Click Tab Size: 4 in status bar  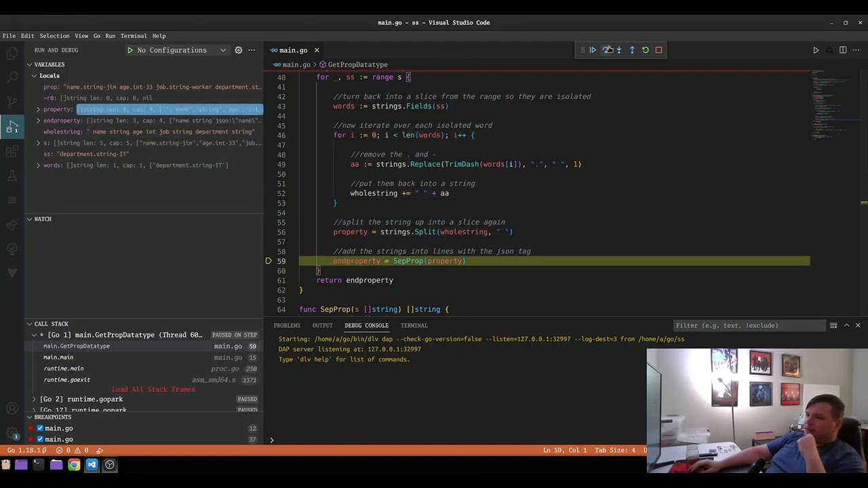pyautogui.click(x=615, y=450)
